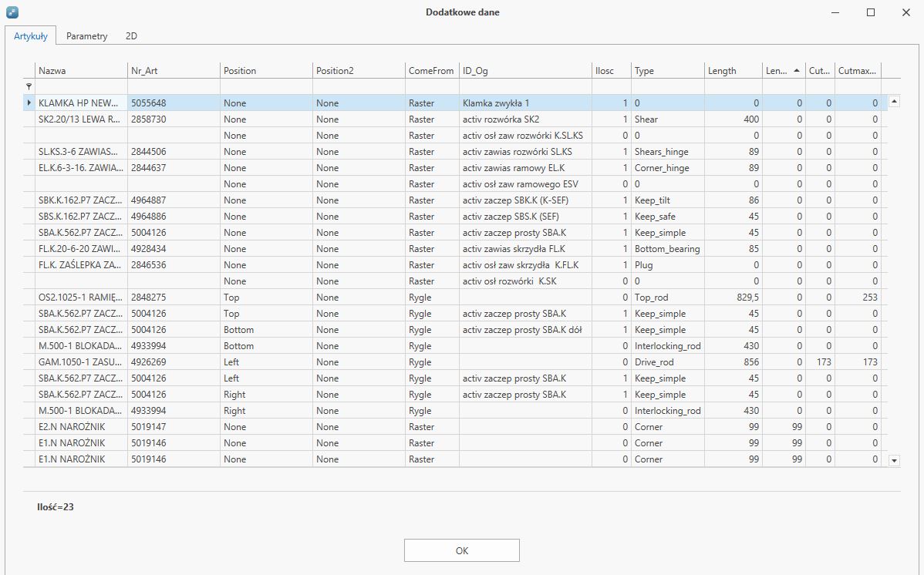Click the sort arrow on Len... column
This screenshot has height=575, width=924.
(796, 71)
